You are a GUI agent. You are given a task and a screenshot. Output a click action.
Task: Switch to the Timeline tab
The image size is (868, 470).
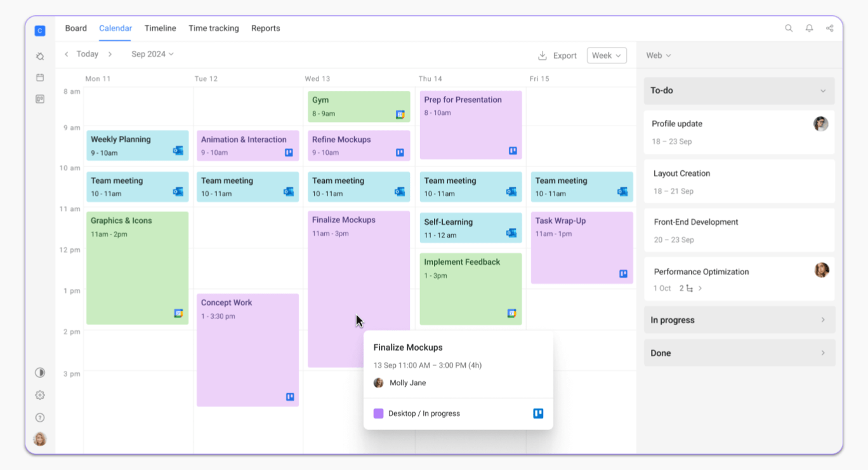tap(160, 28)
